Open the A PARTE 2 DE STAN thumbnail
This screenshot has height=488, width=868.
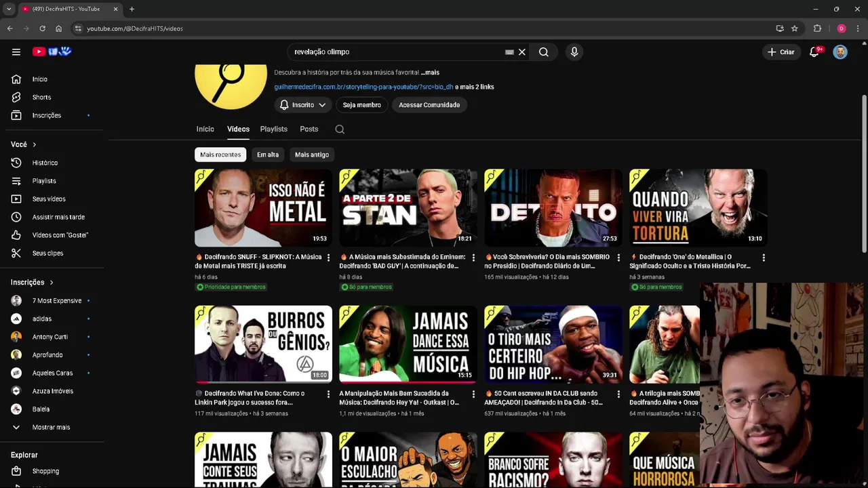pos(408,208)
